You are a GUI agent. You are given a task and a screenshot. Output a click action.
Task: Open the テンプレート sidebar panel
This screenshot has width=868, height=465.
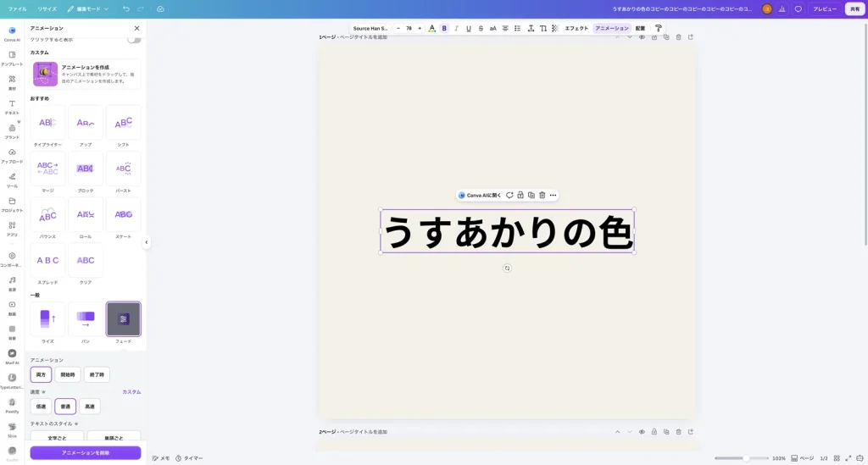[12, 58]
